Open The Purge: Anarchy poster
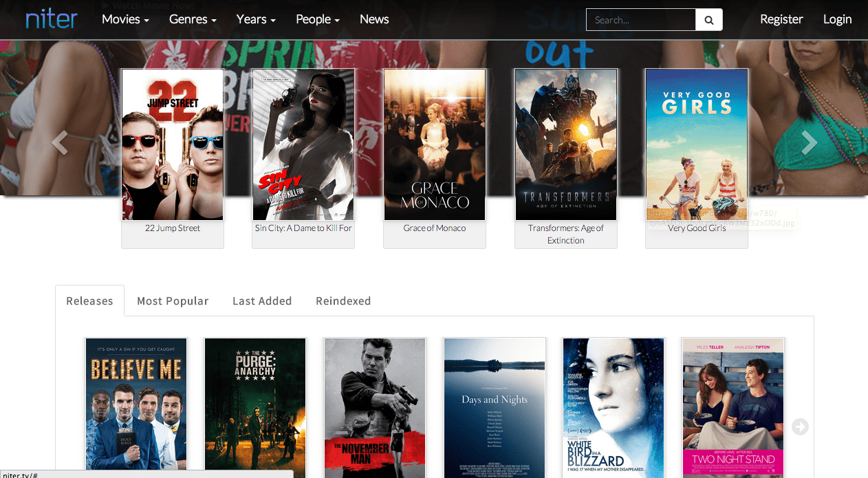This screenshot has height=478, width=868. 255,406
